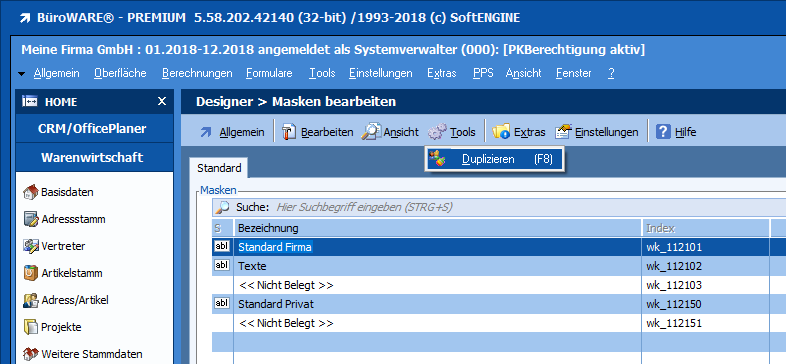Open Allgemein in the Designer toolbar
The height and width of the screenshot is (364, 786).
pyautogui.click(x=242, y=132)
